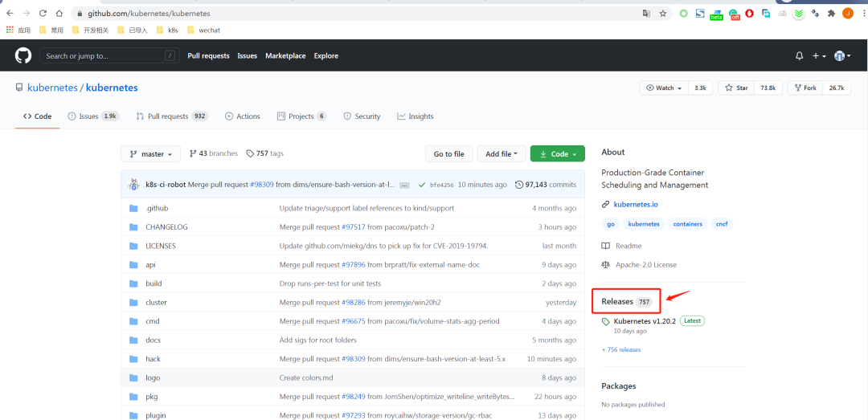
Task: Click the Opera extension icon in toolbar
Action: [x=750, y=14]
